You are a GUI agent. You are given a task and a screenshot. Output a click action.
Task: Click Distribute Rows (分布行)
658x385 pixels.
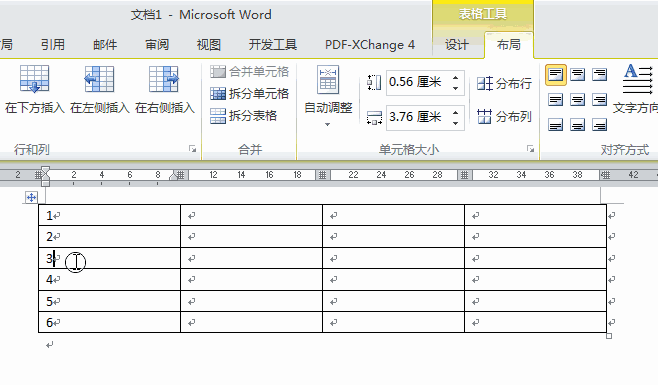tap(504, 84)
